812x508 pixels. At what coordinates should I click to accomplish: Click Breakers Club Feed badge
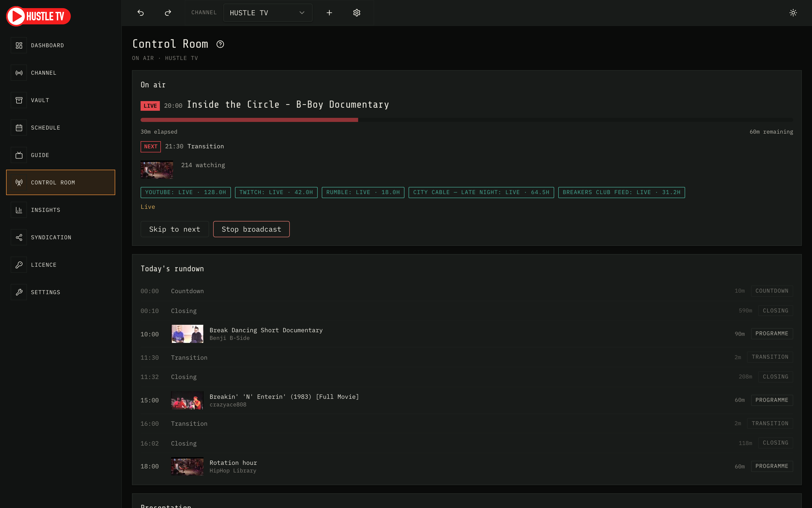click(621, 193)
